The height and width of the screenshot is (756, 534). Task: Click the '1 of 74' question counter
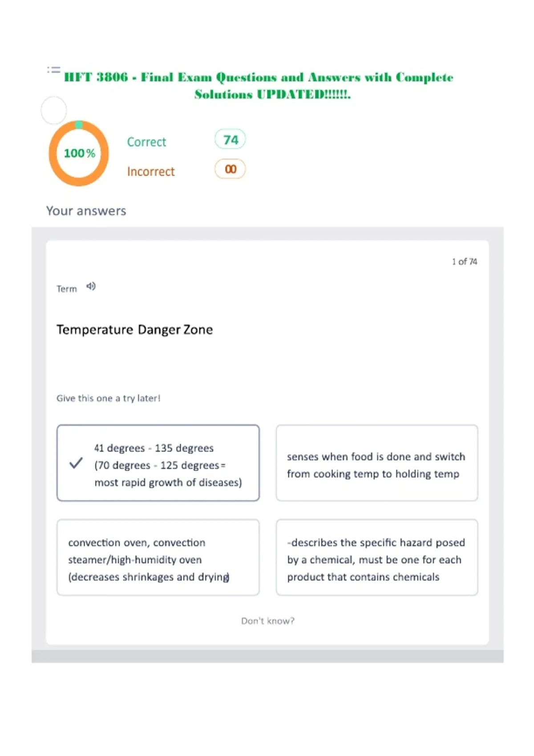coord(465,261)
